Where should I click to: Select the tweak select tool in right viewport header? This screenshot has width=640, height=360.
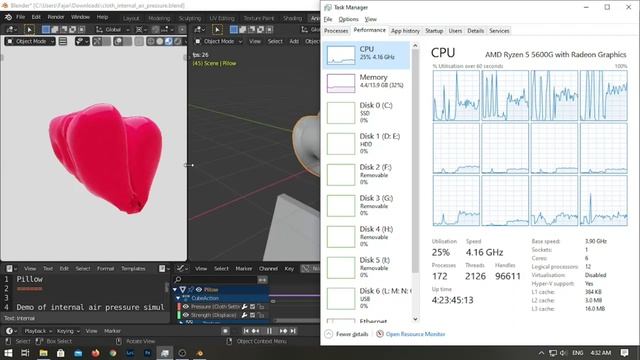[x=217, y=29]
